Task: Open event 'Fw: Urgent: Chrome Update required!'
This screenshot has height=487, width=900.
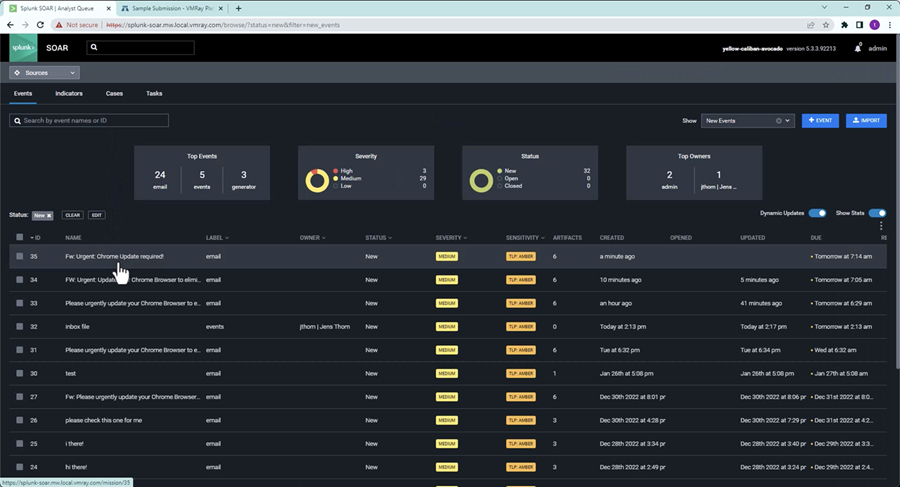Action: point(114,257)
